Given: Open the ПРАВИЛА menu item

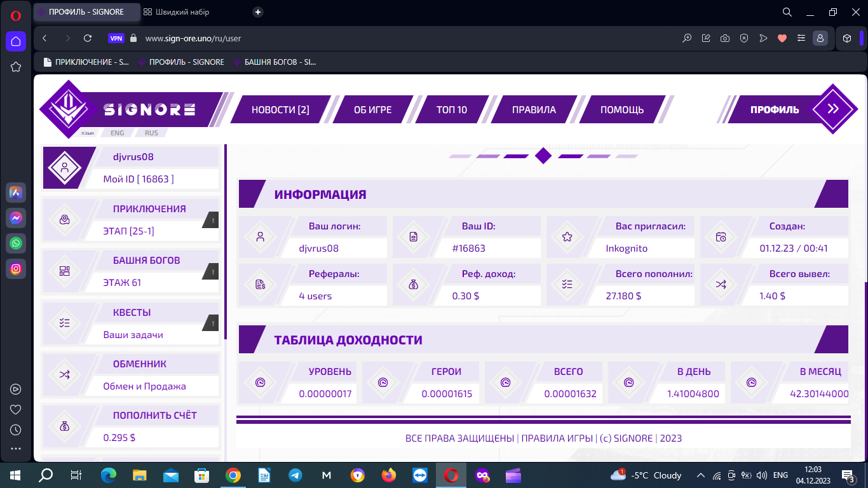Looking at the screenshot, I should (x=534, y=109).
